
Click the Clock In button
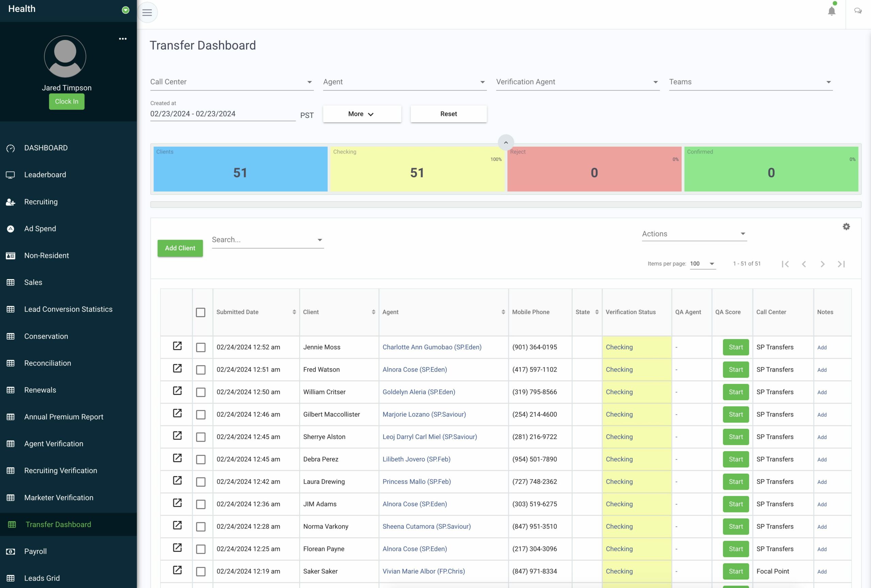point(67,101)
